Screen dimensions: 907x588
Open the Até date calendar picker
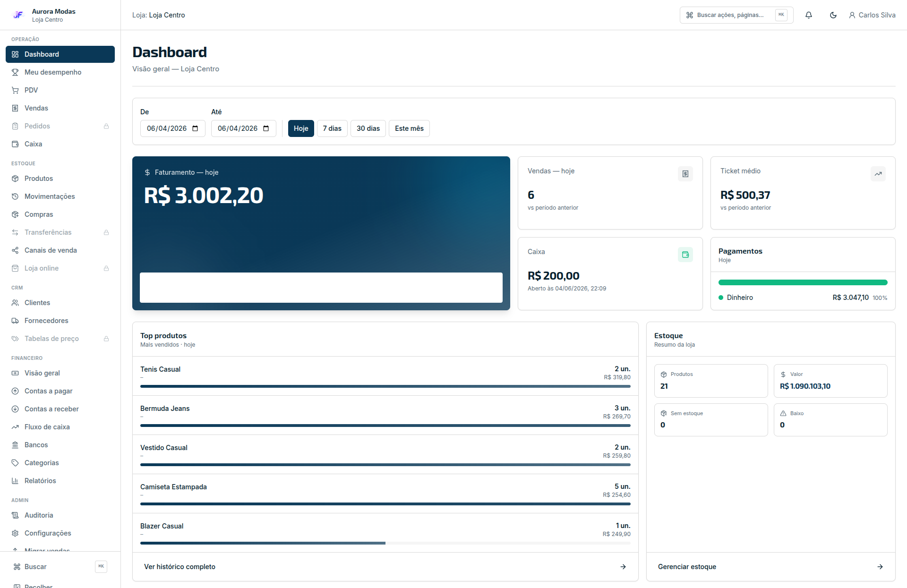(x=266, y=128)
